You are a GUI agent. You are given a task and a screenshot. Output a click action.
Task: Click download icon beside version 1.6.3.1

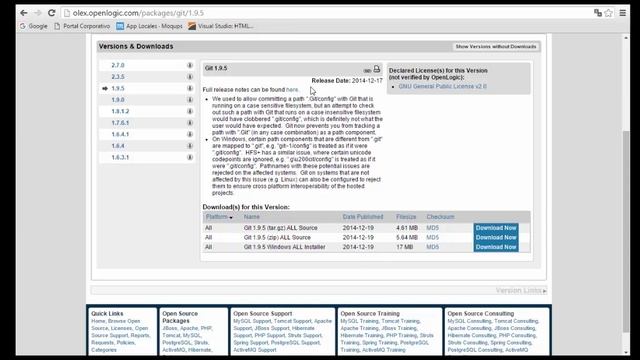pyautogui.click(x=190, y=157)
